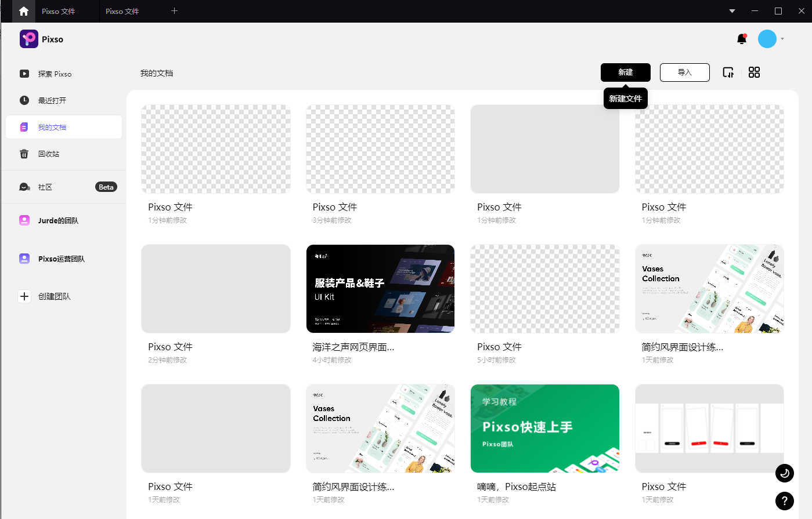Viewport: 812px width, 519px height.
Task: Open tab list dropdown triangle in title bar
Action: [732, 11]
